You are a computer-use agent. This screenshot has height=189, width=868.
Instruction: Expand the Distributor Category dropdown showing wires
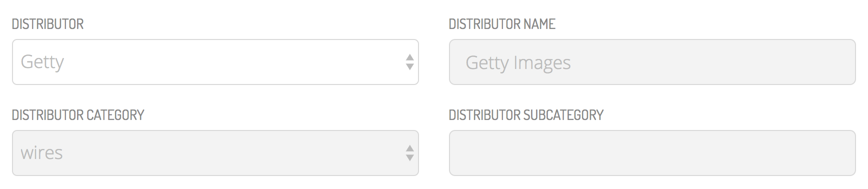(215, 153)
